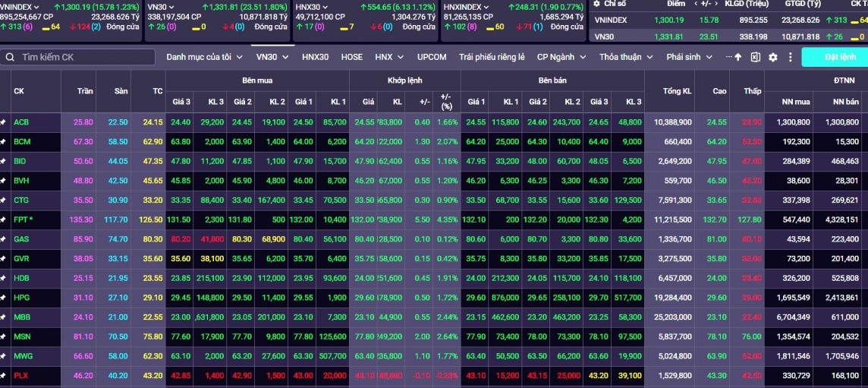Click the search magnifier icon

click(10, 57)
